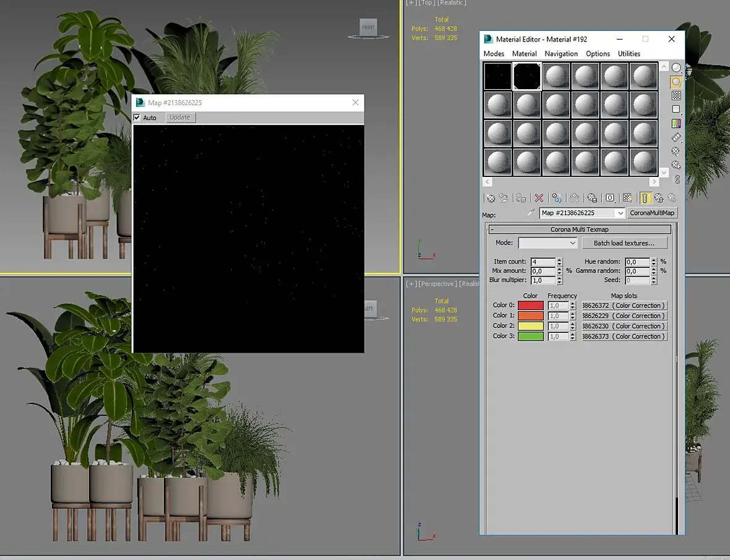
Task: Click the Hue random spinner arrows
Action: (654, 262)
